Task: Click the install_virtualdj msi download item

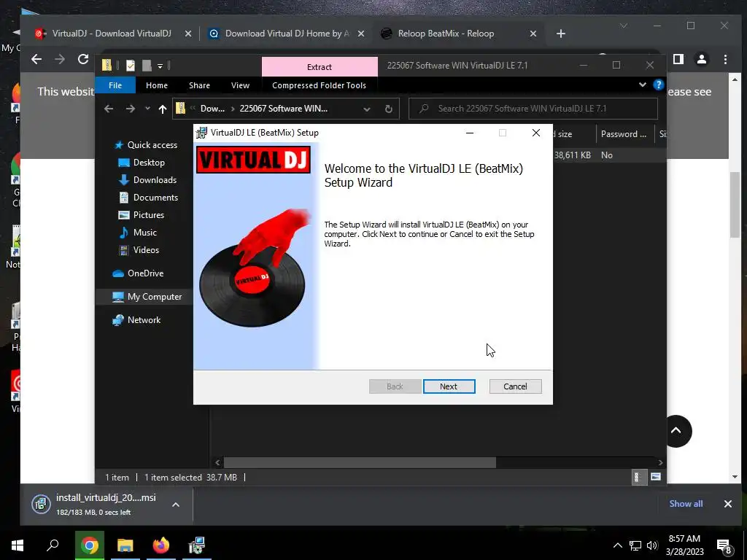Action: coord(96,504)
